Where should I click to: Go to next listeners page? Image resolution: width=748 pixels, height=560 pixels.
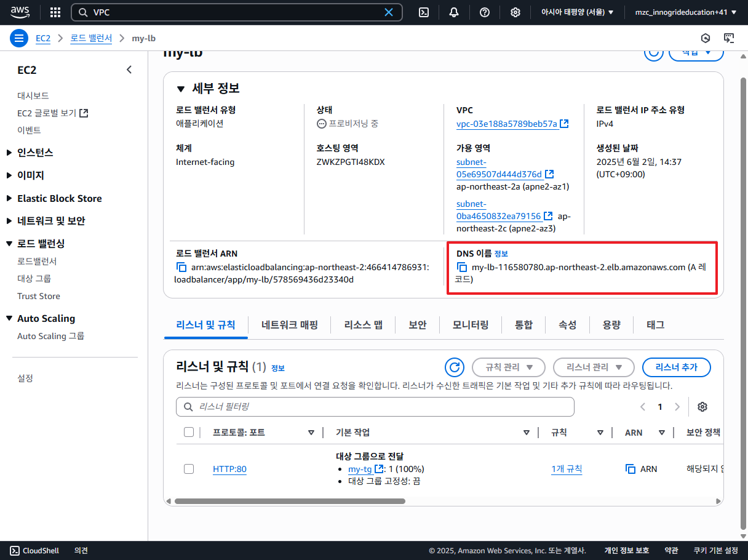[677, 407]
